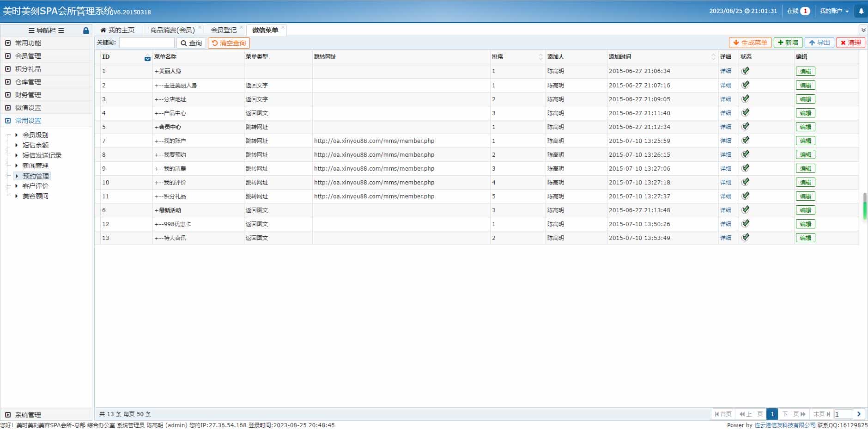Click the 下一页 pagination button

[x=794, y=414]
